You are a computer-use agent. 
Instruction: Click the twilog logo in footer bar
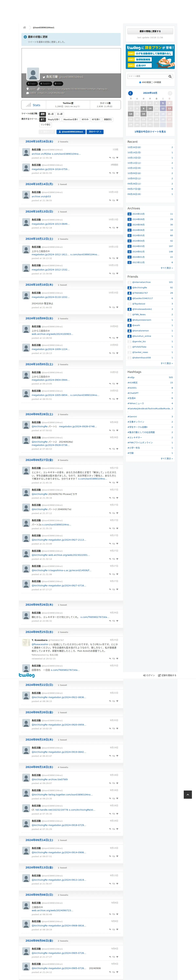point(27,675)
